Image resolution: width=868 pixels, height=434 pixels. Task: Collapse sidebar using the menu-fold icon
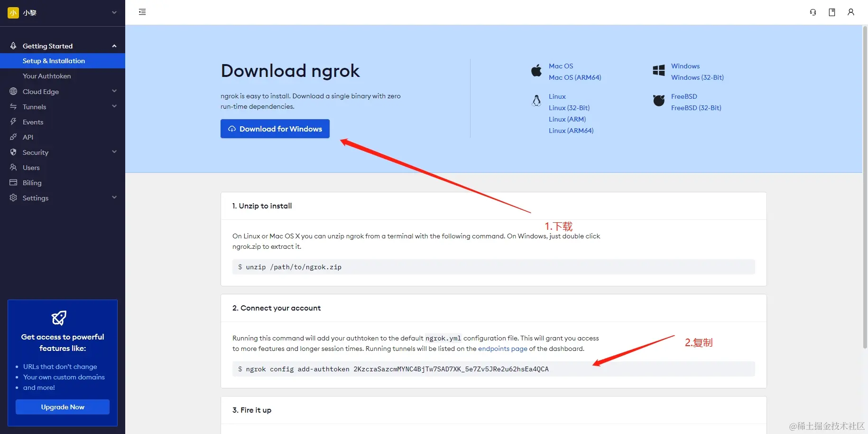[142, 12]
